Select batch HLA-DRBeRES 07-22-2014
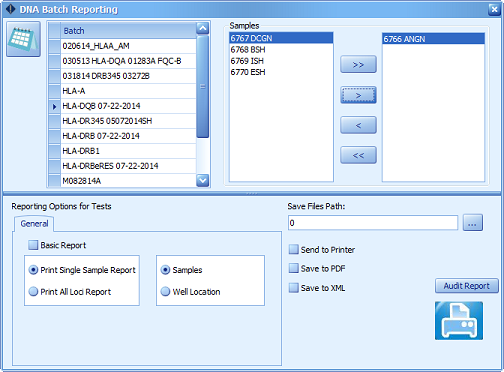 click(x=128, y=166)
